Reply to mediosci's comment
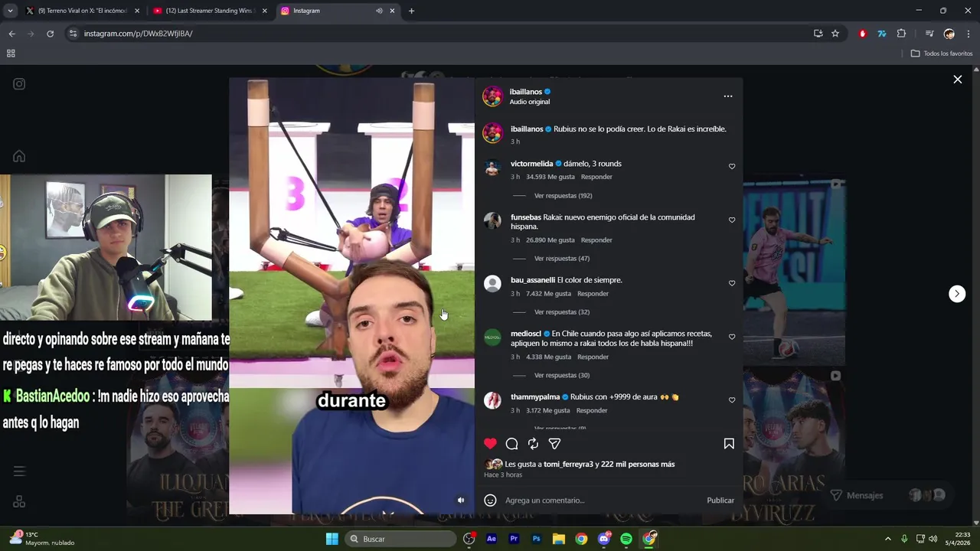The height and width of the screenshot is (551, 980). coord(593,357)
